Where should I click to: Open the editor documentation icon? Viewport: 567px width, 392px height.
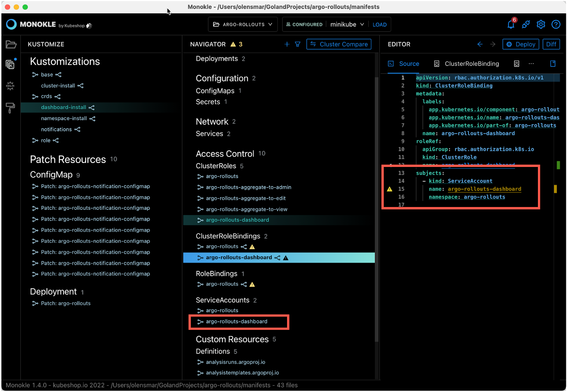point(553,64)
